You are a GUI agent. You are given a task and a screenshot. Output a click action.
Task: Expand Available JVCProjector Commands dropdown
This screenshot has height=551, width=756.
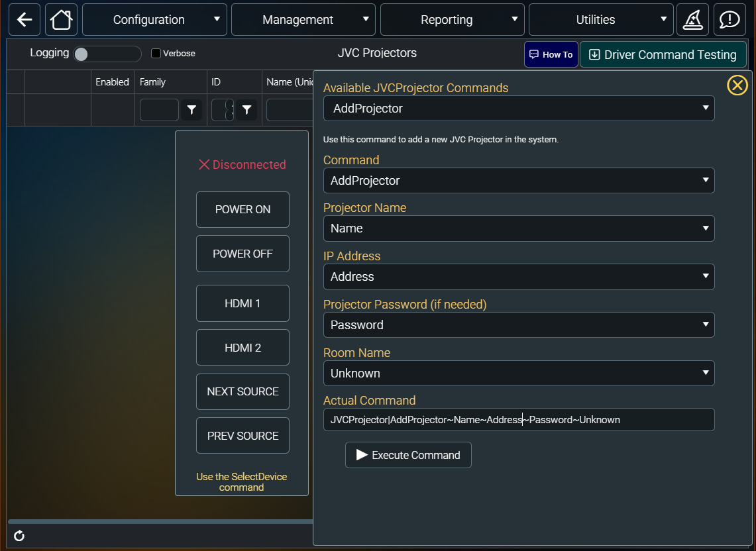[x=519, y=109]
